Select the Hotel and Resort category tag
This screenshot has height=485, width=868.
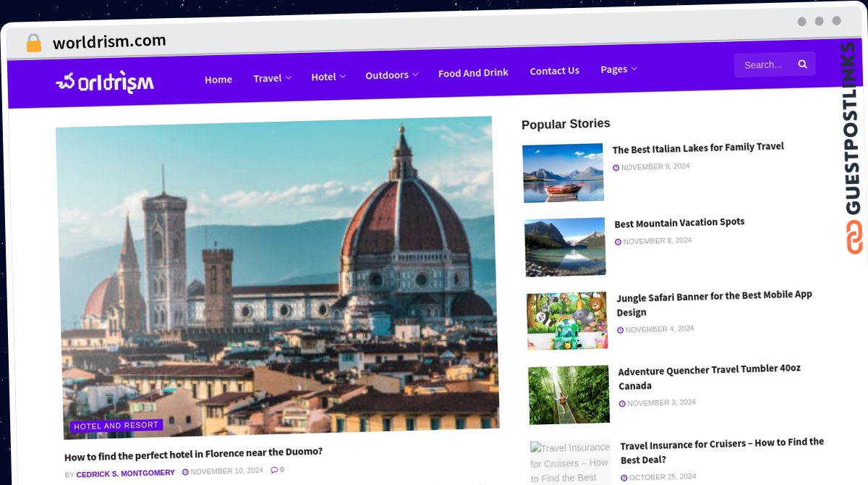pos(116,426)
